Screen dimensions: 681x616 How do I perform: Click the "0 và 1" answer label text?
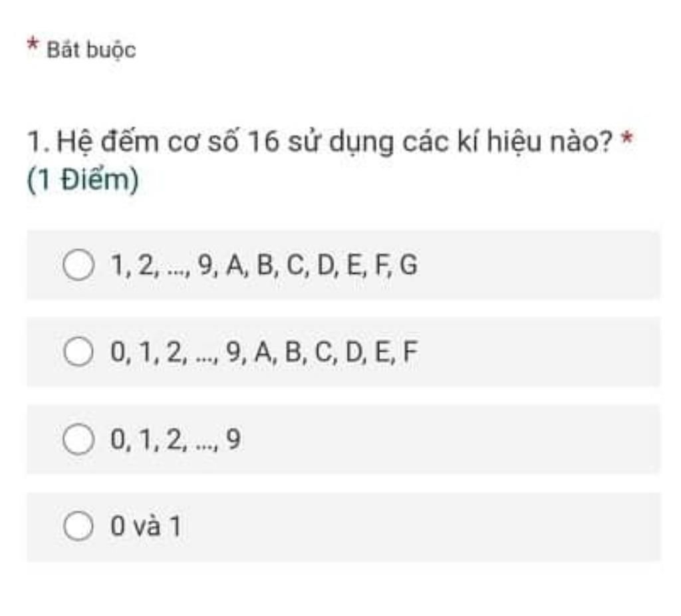[x=146, y=526]
